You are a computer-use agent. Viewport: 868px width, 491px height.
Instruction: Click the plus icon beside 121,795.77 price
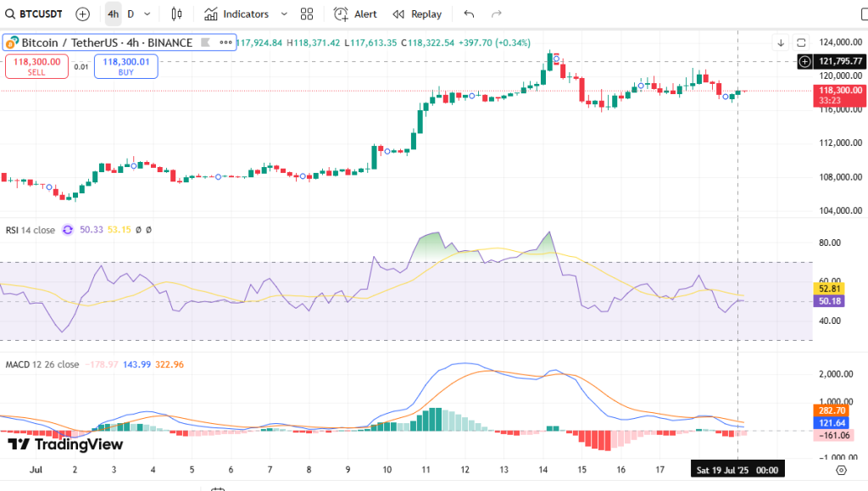[x=804, y=61]
